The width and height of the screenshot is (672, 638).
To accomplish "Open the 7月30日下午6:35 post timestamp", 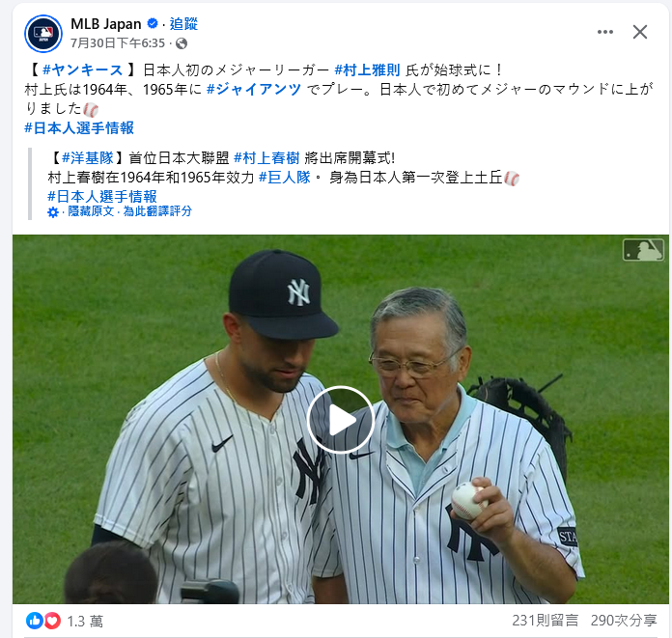I will (118, 43).
